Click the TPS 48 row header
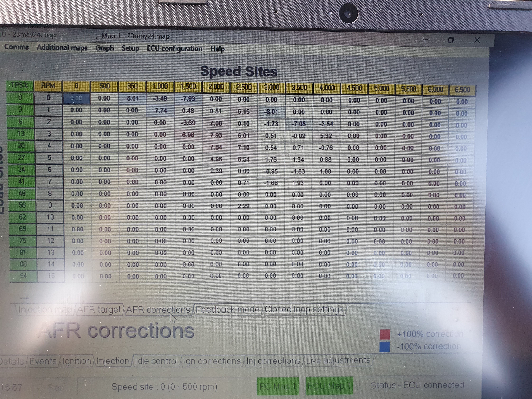Viewport: 532px width, 399px height. point(22,193)
